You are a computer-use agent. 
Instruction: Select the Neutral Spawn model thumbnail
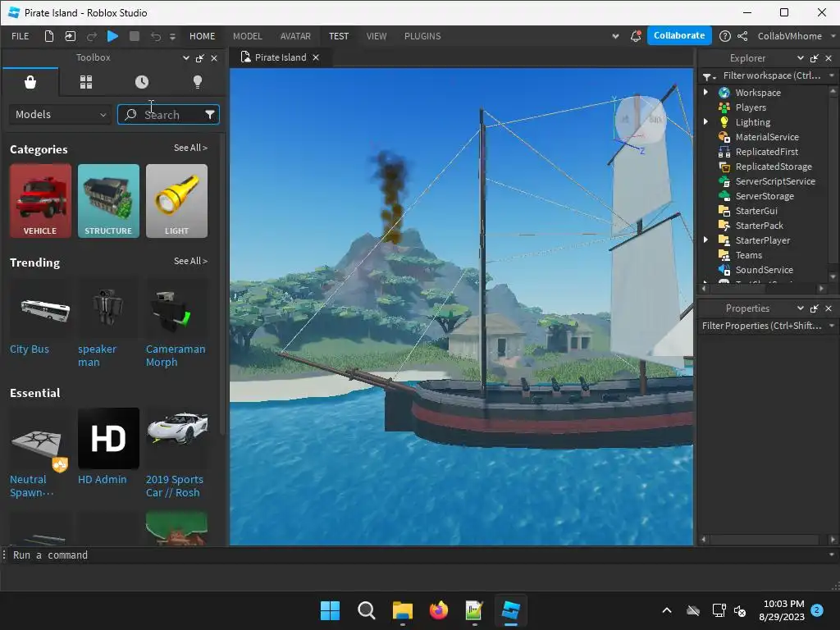coord(40,438)
